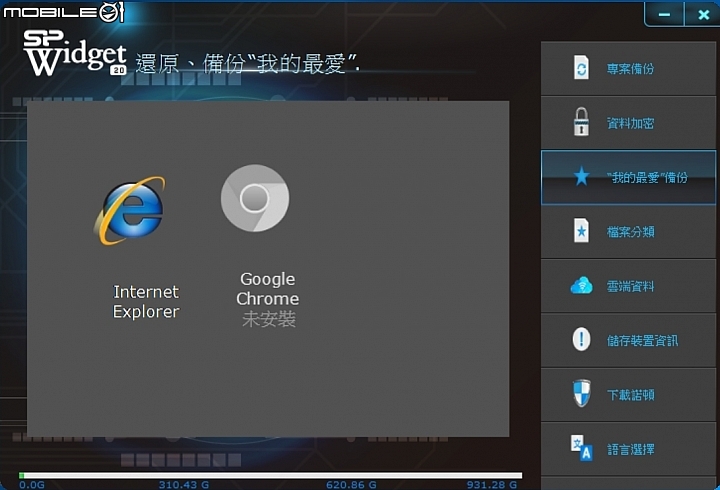The image size is (720, 490).
Task: Click the Internet Explorer text label
Action: click(146, 302)
